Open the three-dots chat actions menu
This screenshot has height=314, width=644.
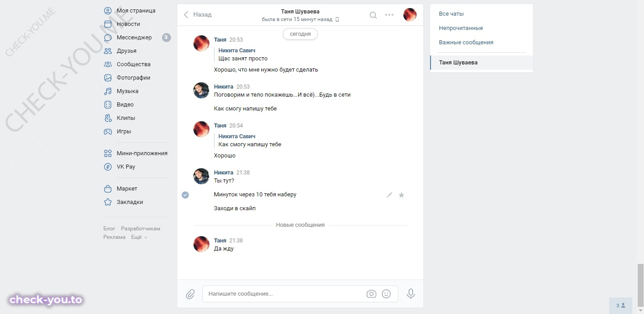click(389, 15)
